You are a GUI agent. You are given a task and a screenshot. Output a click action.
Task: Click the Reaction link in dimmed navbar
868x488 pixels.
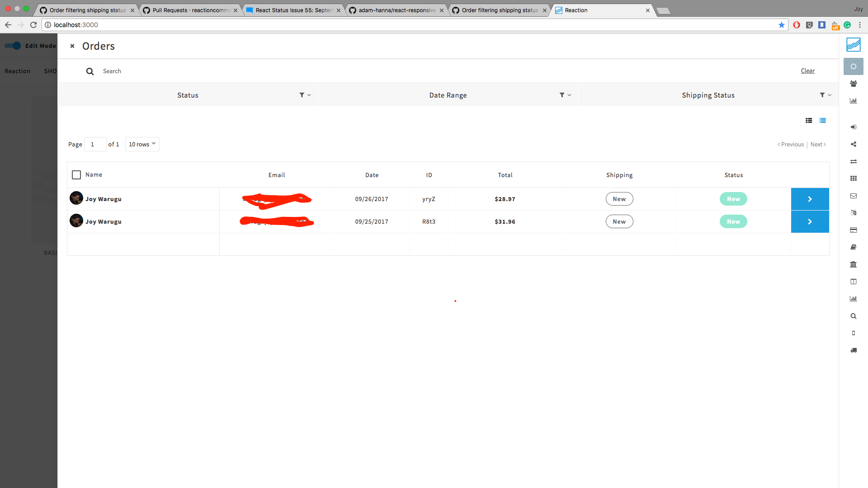pyautogui.click(x=18, y=71)
